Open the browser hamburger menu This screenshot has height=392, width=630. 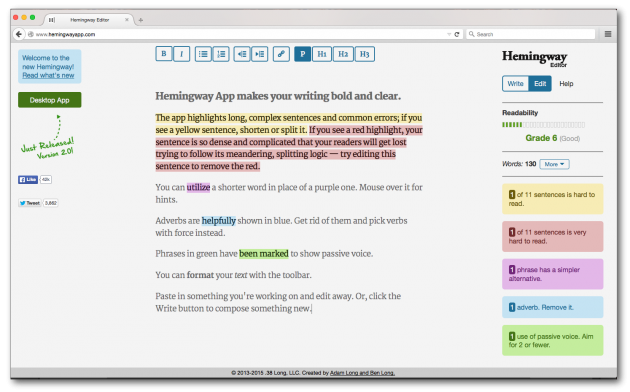[x=608, y=34]
